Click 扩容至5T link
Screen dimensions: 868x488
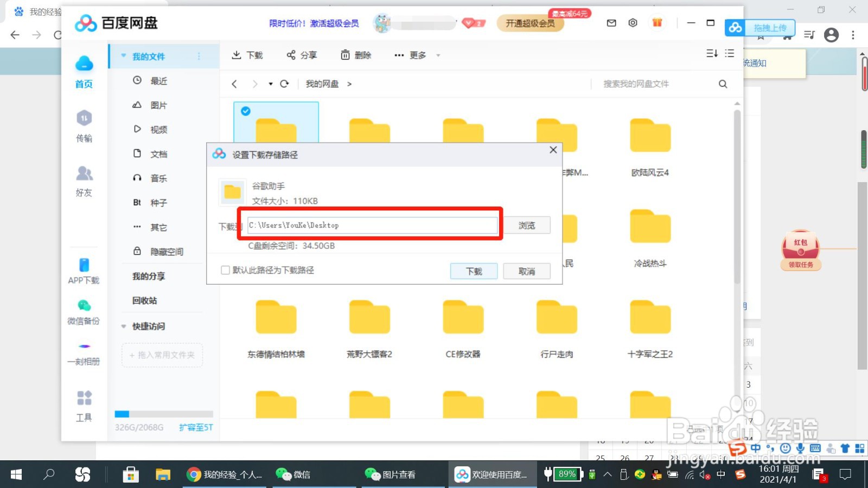tap(196, 427)
